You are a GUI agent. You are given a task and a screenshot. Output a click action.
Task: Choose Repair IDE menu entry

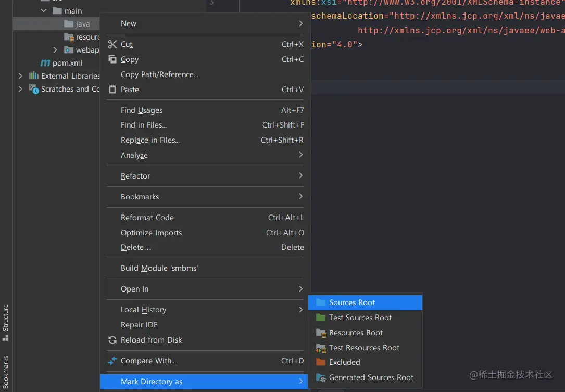(205, 325)
